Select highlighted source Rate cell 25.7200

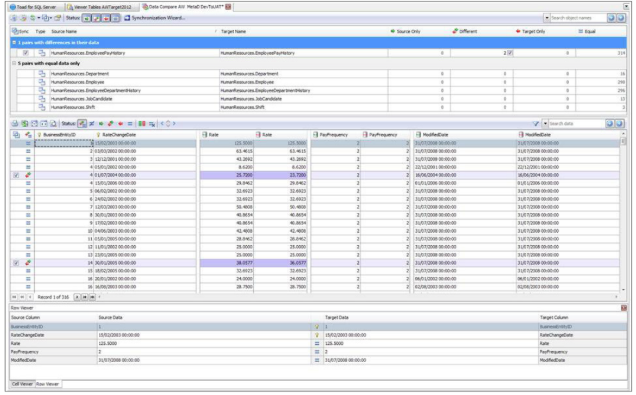[227, 175]
